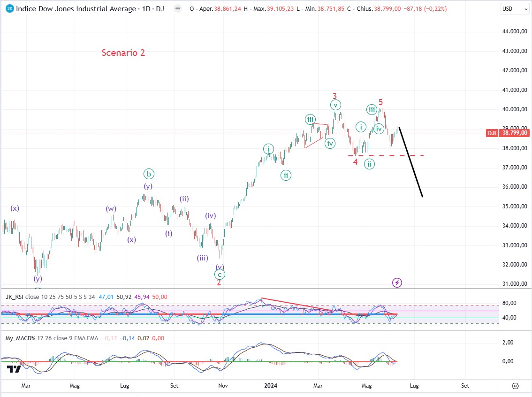Select the purple "(iii)" wave label
Viewport: 532px width, 397px height.
pyautogui.click(x=203, y=258)
